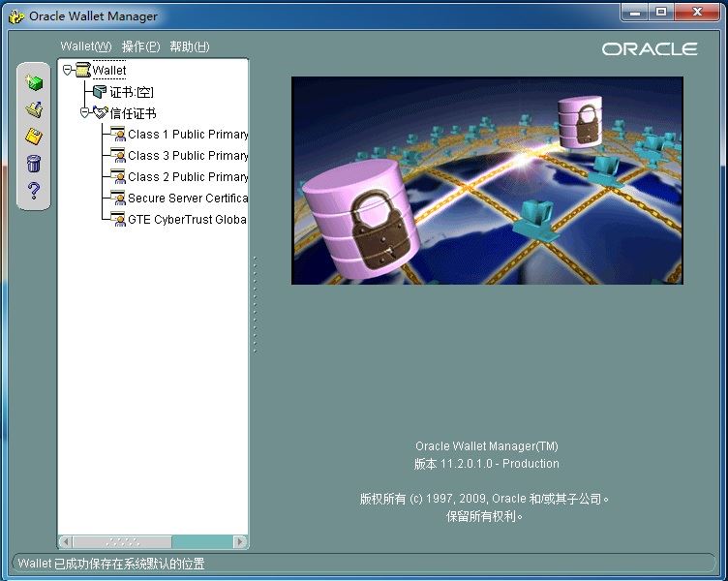Select GTE CyberTrust Global entry
Screen dimensions: 728x581
point(187,220)
